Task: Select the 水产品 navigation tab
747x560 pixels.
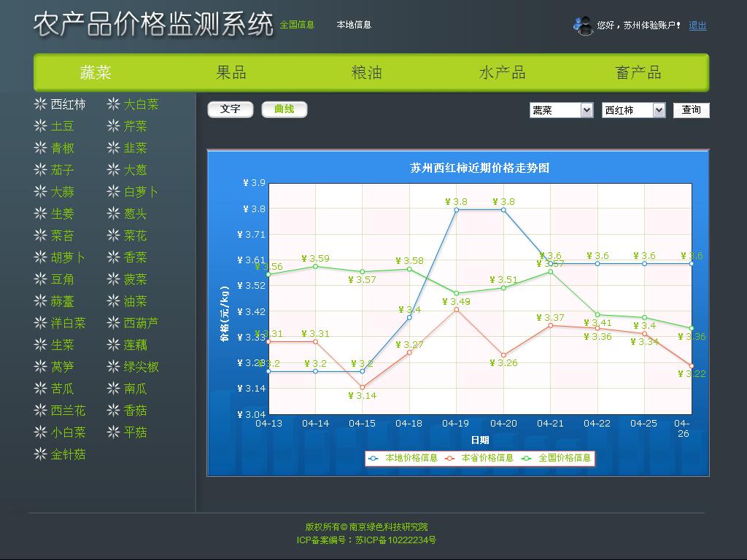Action: tap(502, 73)
